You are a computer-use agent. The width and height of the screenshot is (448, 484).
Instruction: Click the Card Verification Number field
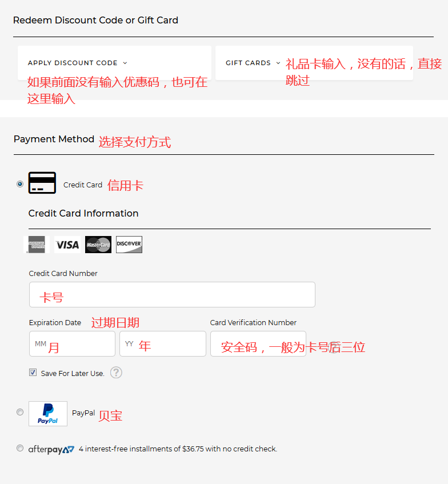pyautogui.click(x=258, y=344)
